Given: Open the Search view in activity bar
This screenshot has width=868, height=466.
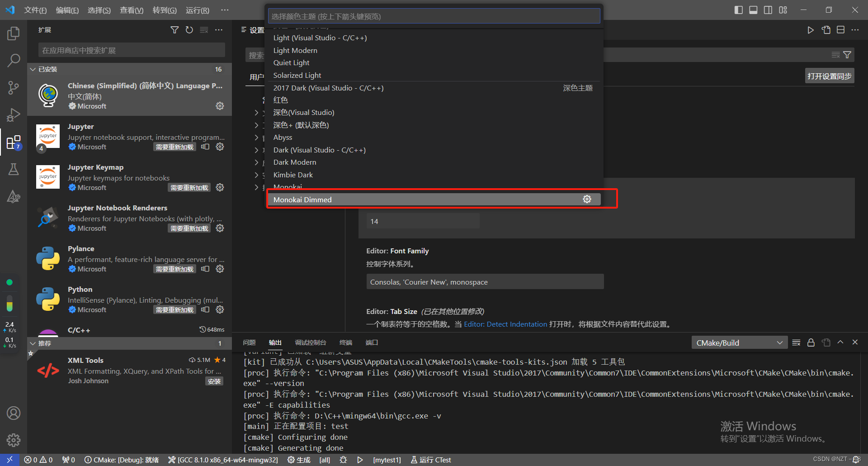Looking at the screenshot, I should (14, 60).
